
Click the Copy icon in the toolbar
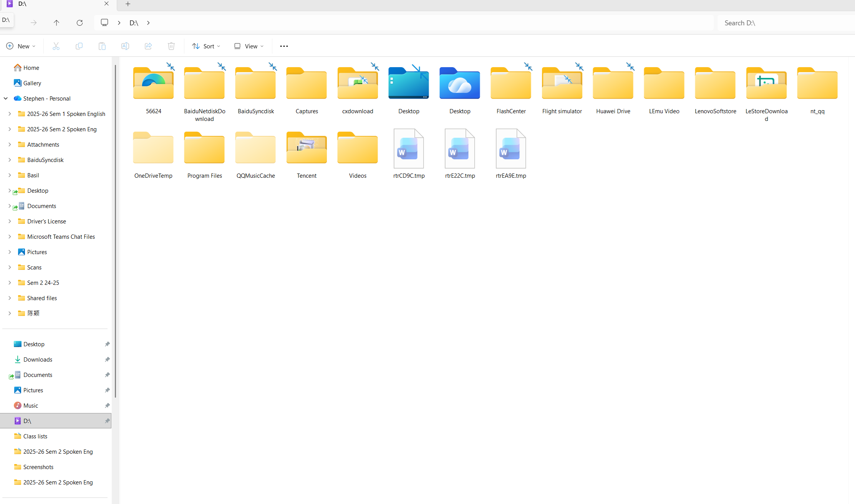click(x=79, y=46)
